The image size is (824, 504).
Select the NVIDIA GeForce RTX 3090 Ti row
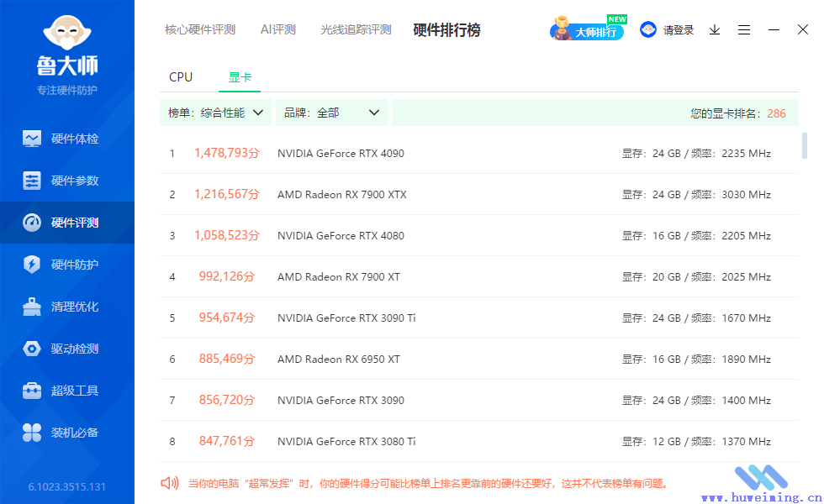pyautogui.click(x=479, y=318)
